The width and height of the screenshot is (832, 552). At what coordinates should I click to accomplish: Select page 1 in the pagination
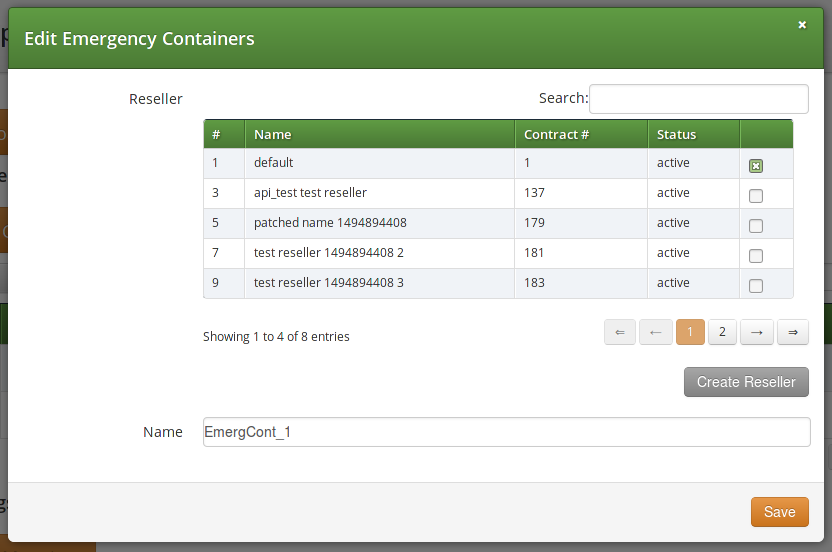click(x=690, y=332)
